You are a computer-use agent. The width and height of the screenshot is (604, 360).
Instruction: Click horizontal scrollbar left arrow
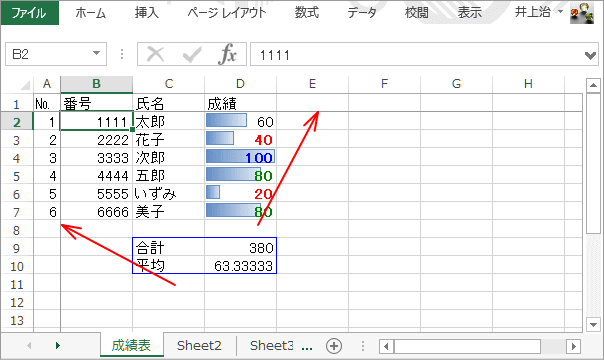[x=386, y=346]
